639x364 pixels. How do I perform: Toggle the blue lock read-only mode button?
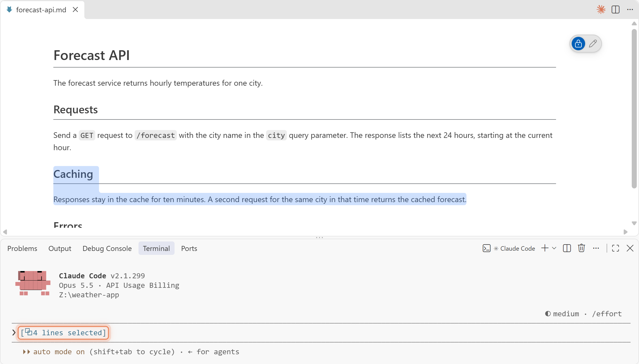[x=578, y=44]
